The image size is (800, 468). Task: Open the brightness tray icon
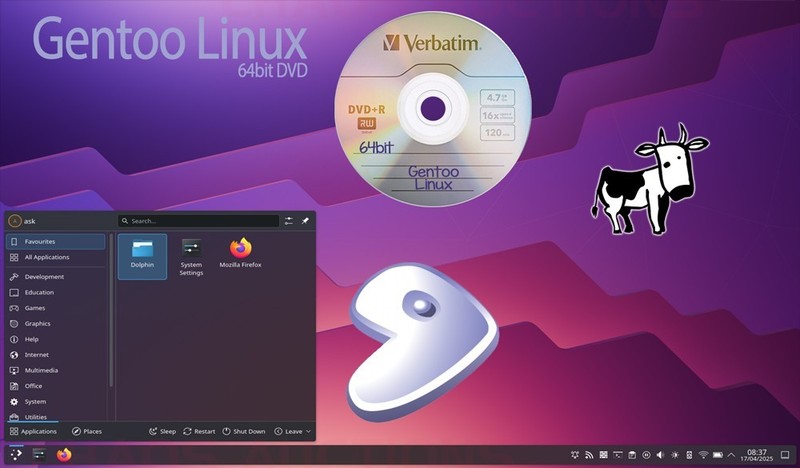point(675,455)
